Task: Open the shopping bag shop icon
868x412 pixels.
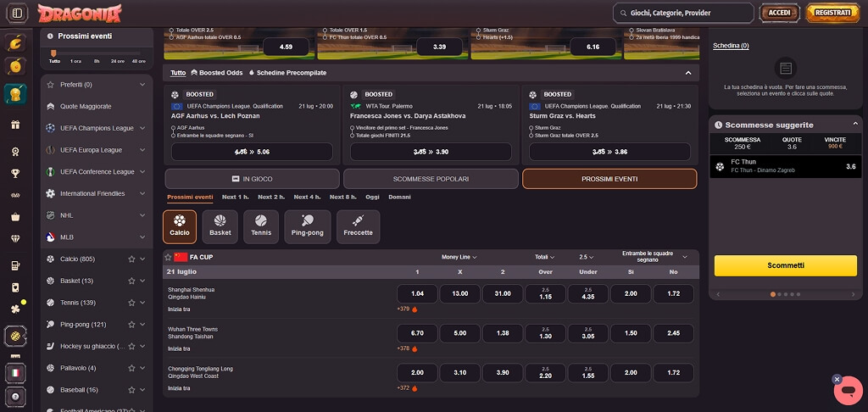Action: [15, 216]
